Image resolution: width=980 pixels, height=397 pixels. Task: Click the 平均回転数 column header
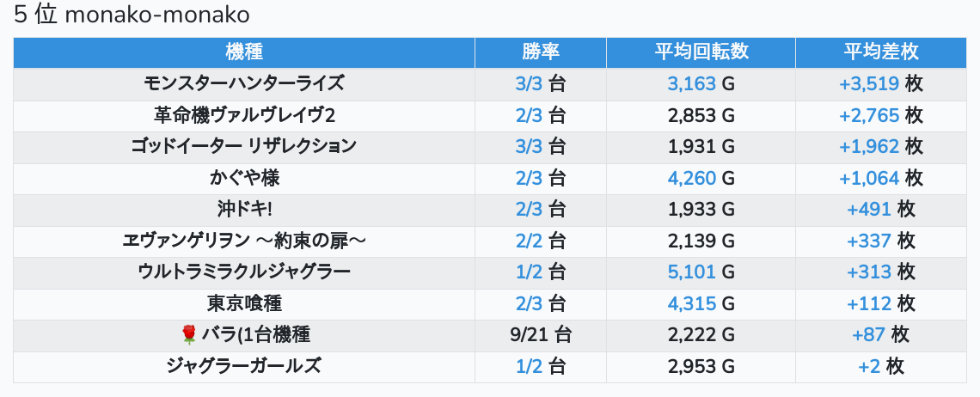pos(701,52)
